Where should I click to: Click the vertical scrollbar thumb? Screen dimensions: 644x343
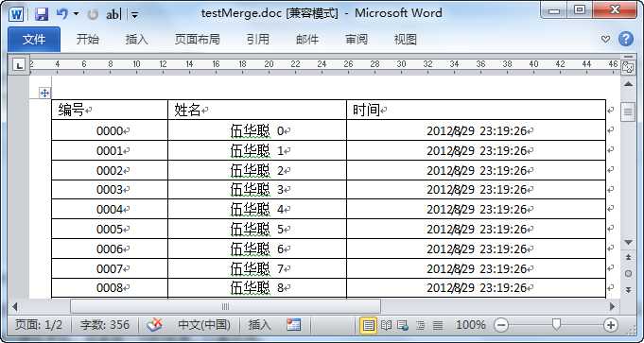point(628,111)
